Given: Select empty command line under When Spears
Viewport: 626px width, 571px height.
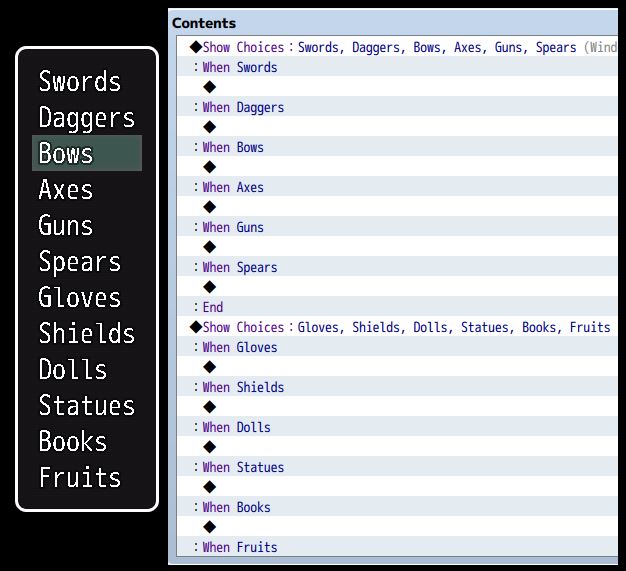Looking at the screenshot, I should pos(397,286).
